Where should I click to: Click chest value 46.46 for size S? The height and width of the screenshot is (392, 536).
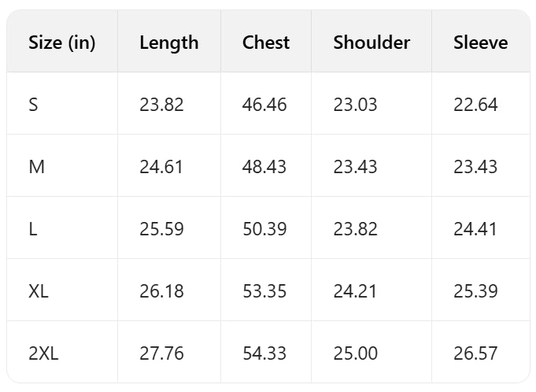[x=264, y=104]
